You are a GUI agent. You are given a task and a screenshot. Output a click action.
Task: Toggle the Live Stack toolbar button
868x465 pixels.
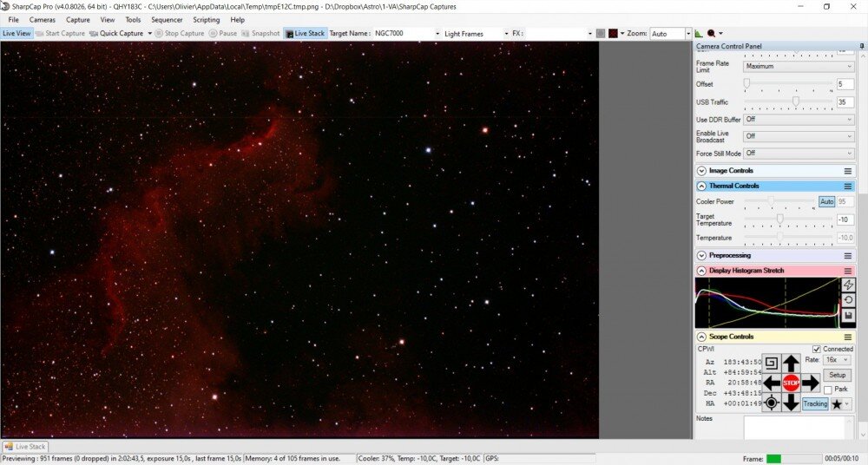pyautogui.click(x=305, y=33)
